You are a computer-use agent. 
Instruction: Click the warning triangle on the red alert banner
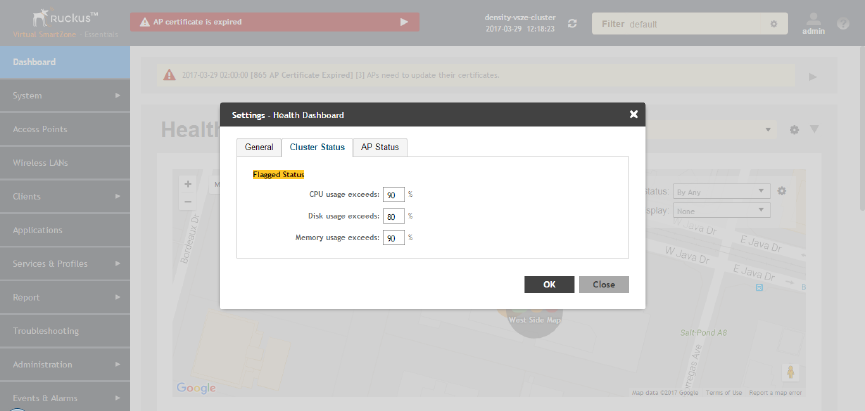point(145,22)
